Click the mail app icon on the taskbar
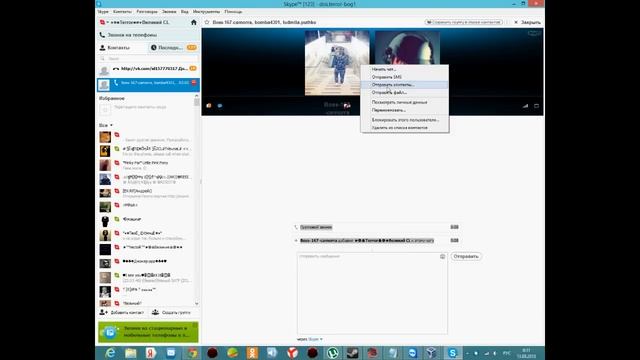 coord(171,353)
